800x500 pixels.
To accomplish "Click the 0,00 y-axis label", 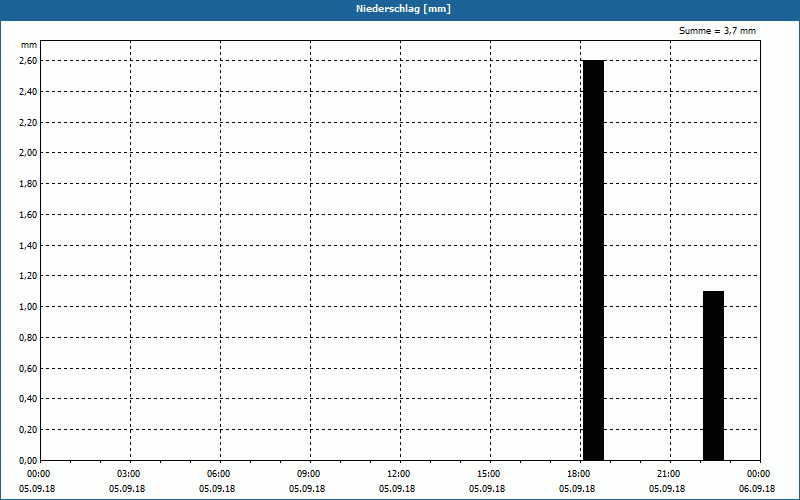I will click(x=28, y=461).
